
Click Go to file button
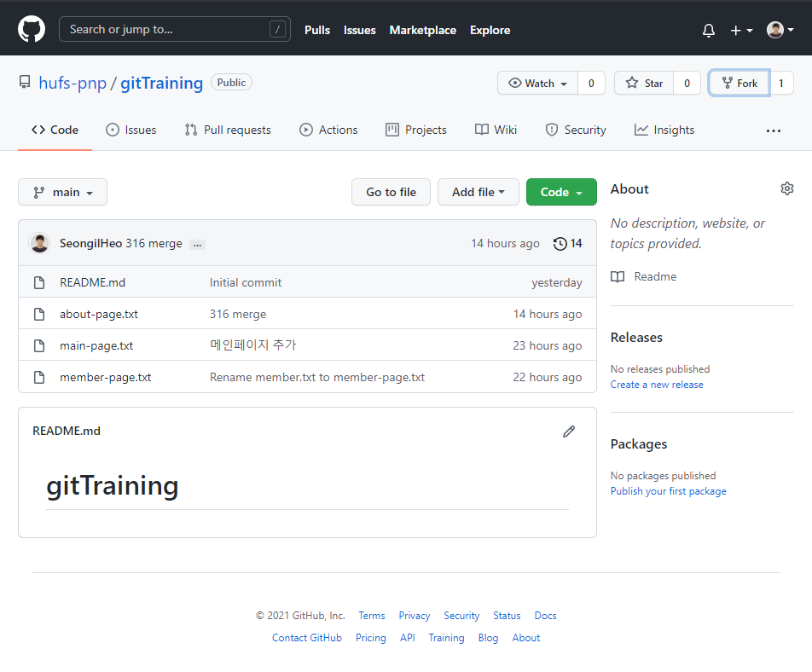(391, 192)
